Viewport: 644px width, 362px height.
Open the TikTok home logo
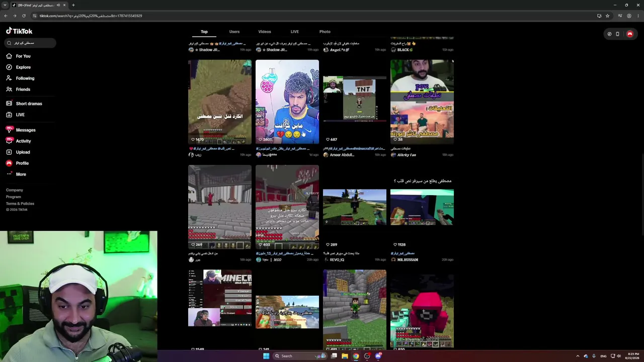[x=19, y=31]
